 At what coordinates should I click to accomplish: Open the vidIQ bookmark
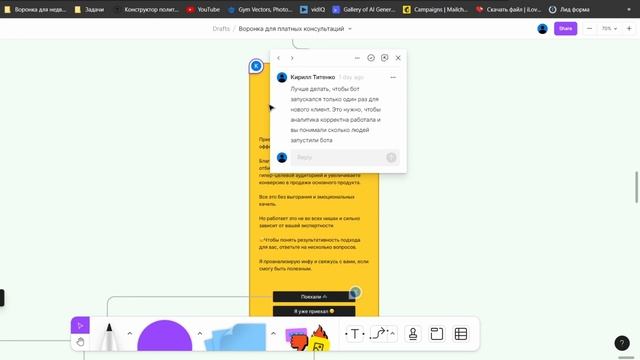(313, 9)
